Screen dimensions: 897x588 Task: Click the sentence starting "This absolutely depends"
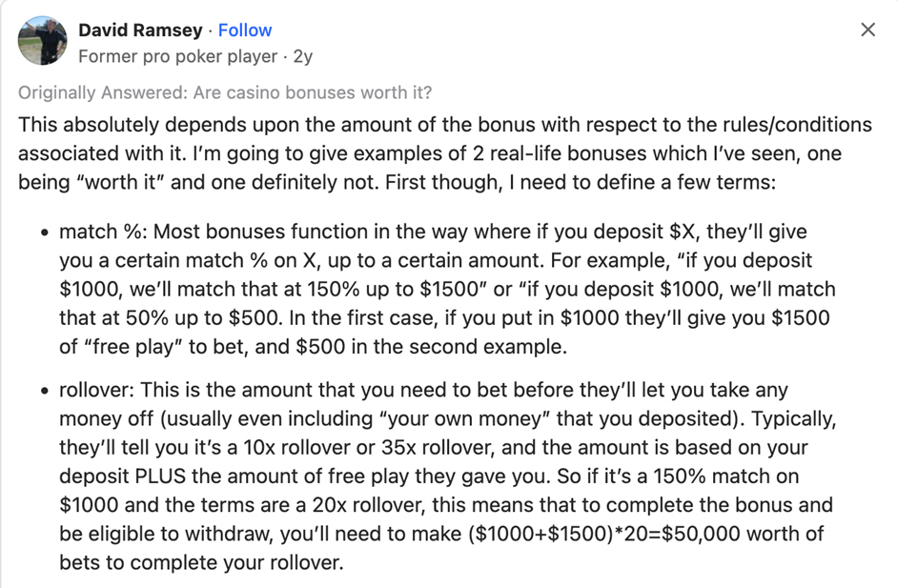286,125
